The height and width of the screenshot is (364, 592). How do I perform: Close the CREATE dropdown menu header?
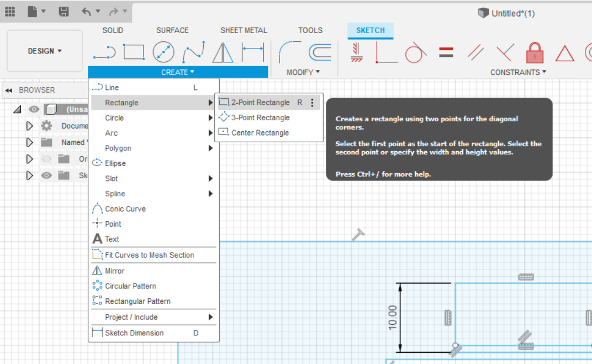pos(178,72)
